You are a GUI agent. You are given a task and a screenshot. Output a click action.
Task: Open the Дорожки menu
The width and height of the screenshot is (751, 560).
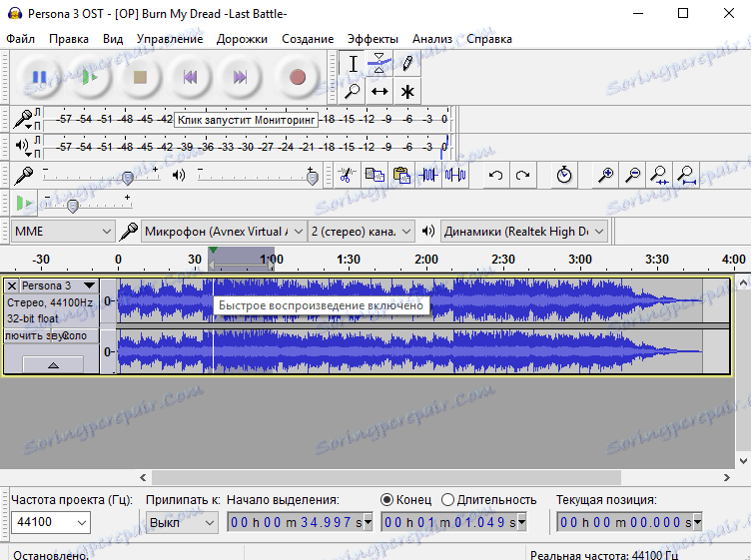242,39
